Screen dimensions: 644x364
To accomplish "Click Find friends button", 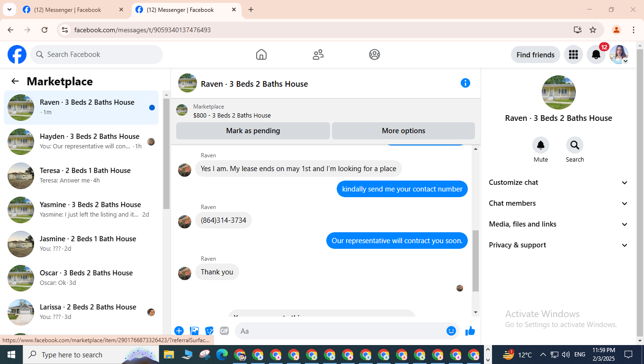I will [536, 55].
